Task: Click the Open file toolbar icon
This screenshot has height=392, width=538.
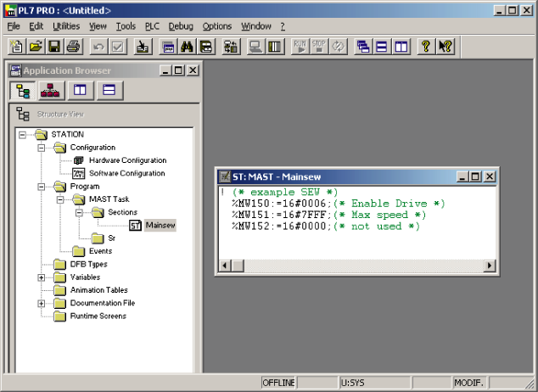Action: [36, 47]
